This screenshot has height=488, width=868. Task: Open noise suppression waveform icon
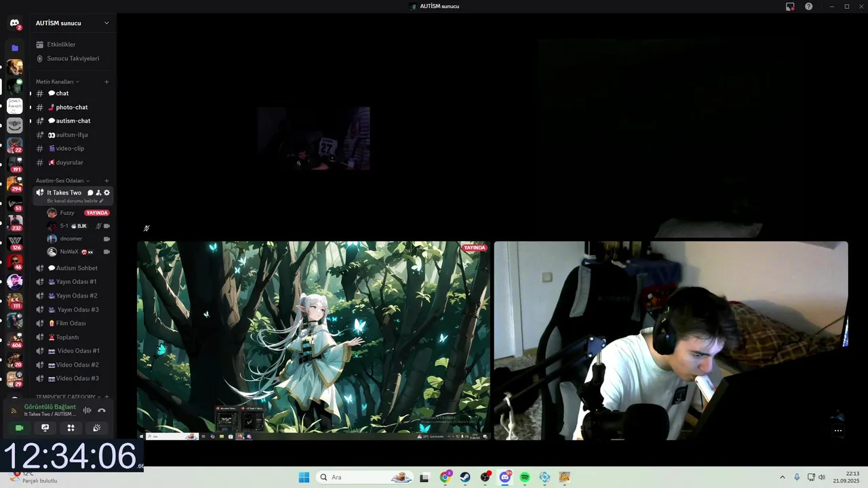pos(87,410)
